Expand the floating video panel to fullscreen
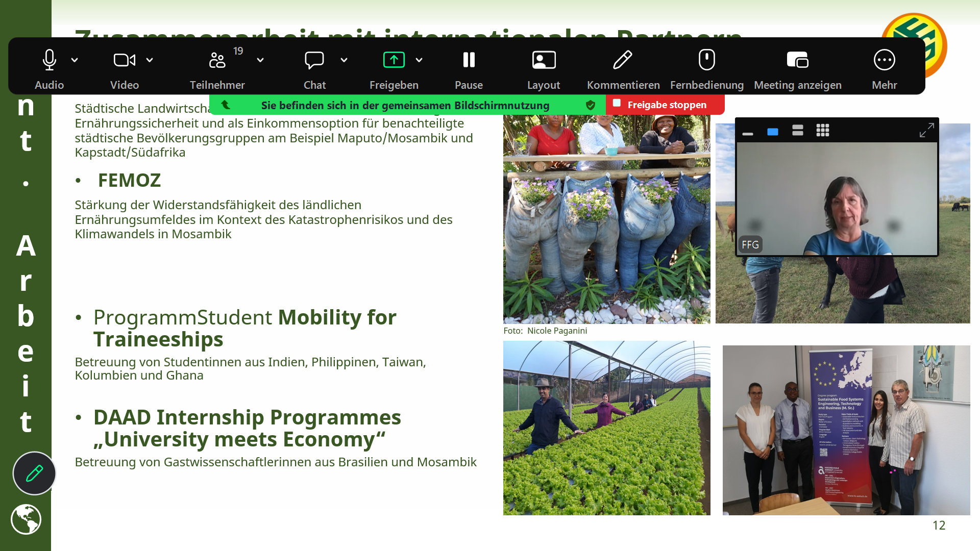This screenshot has height=551, width=980. coord(926,130)
